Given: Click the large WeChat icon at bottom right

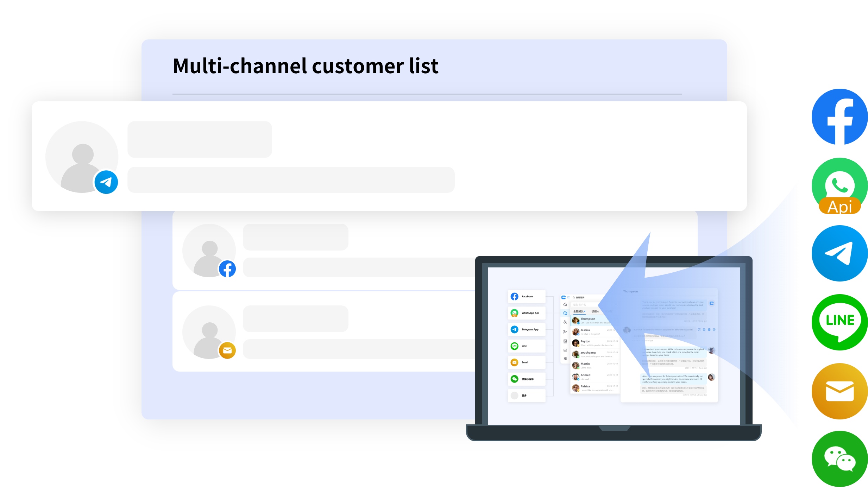Looking at the screenshot, I should (x=839, y=458).
